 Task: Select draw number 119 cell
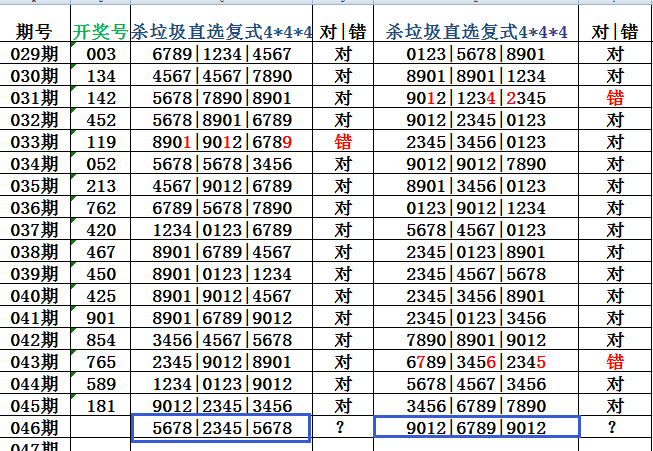click(100, 142)
